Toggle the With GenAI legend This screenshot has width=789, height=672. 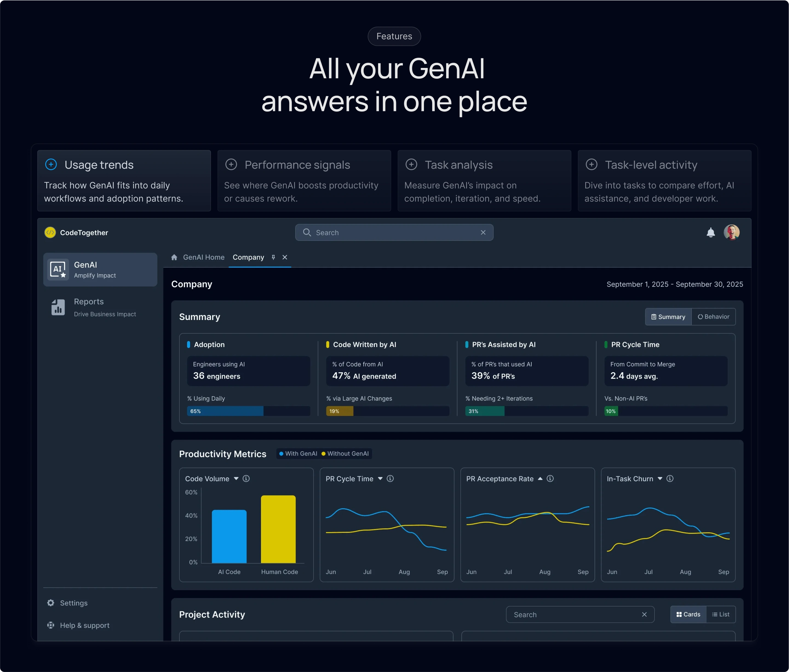(x=298, y=454)
